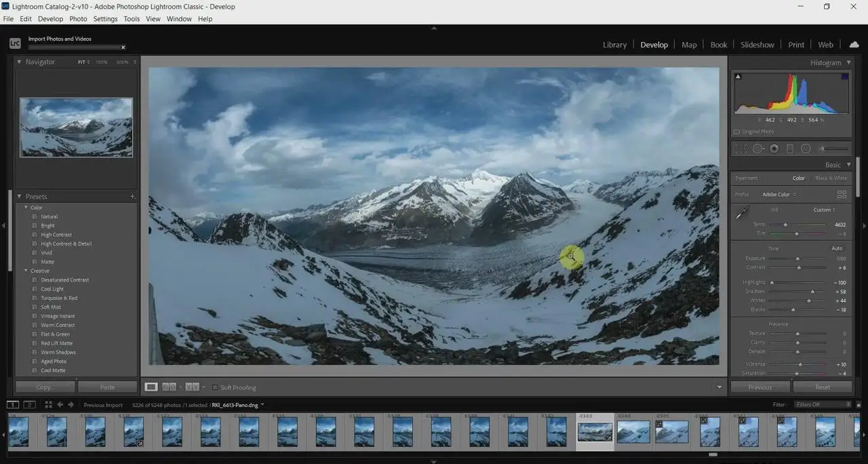Click the cloud sync status icon

click(854, 44)
